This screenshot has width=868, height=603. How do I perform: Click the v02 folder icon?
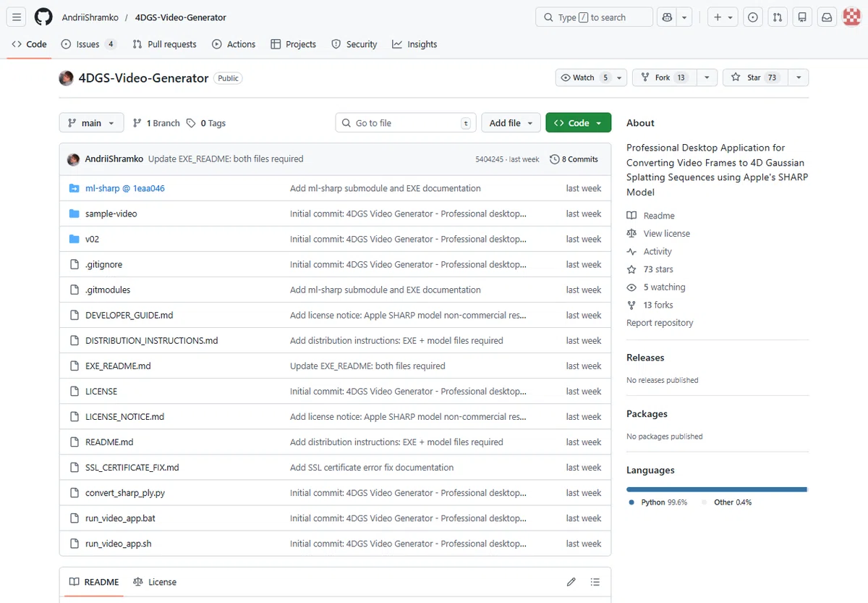tap(74, 239)
